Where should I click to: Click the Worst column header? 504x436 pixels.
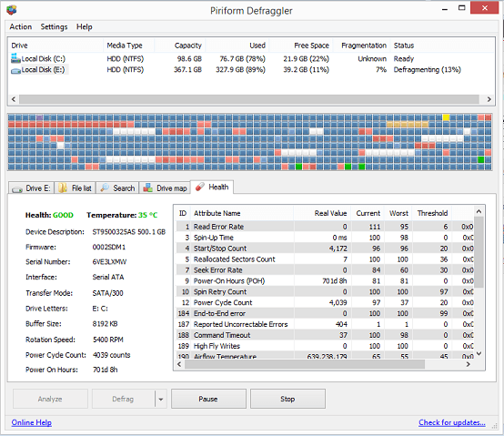point(398,213)
